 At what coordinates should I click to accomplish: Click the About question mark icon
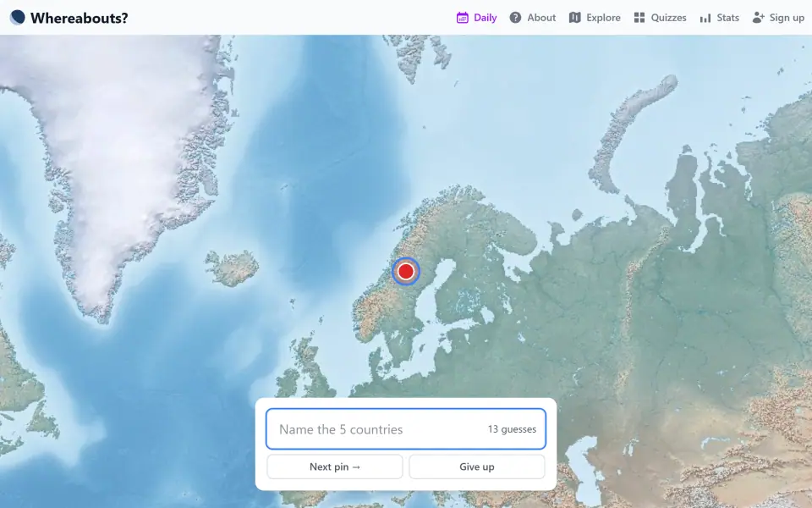(x=515, y=18)
